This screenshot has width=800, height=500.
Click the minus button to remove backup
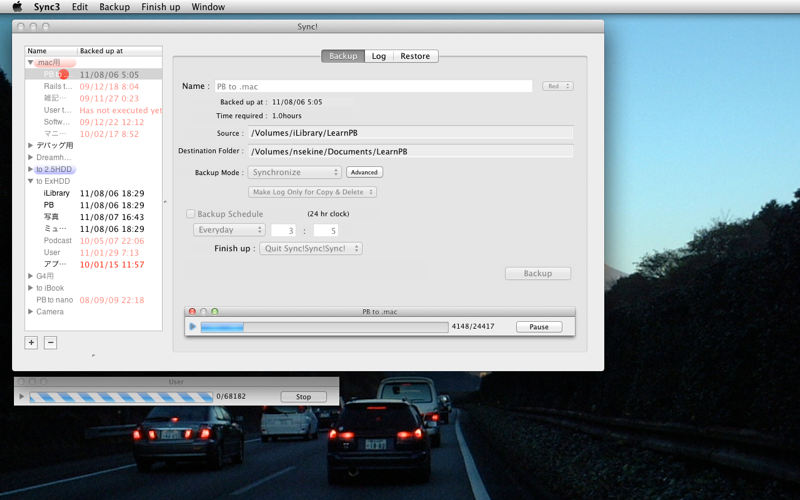pos(51,342)
